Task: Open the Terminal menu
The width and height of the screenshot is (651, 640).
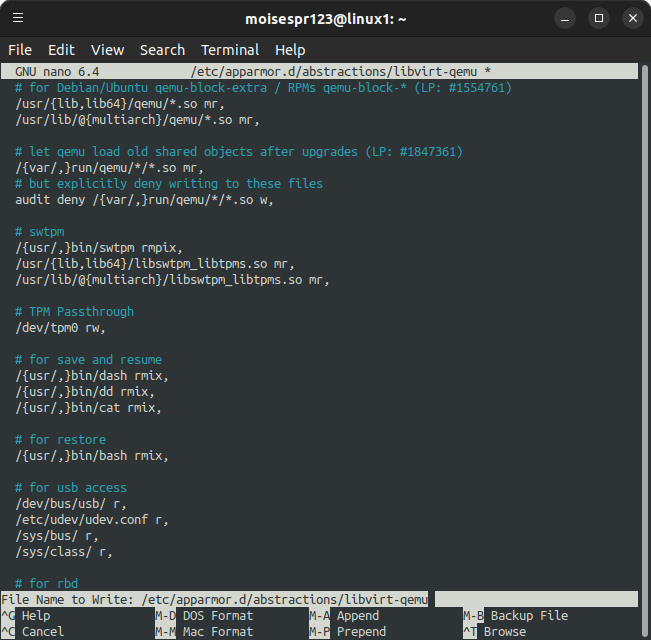Action: click(x=230, y=50)
